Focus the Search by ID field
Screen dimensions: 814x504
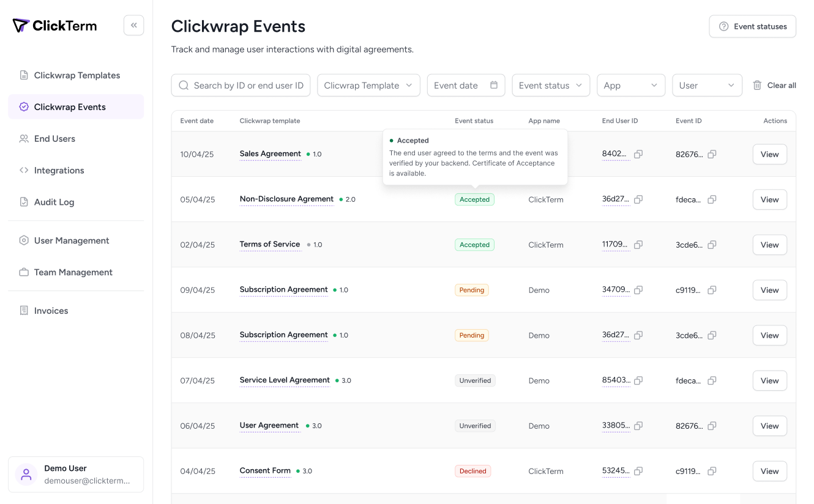pyautogui.click(x=248, y=86)
